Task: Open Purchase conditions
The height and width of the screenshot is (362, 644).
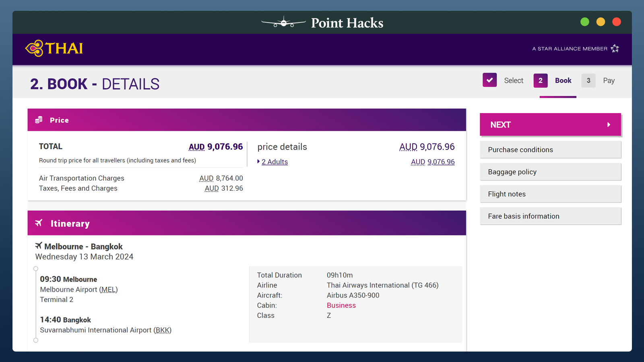Action: pos(550,150)
